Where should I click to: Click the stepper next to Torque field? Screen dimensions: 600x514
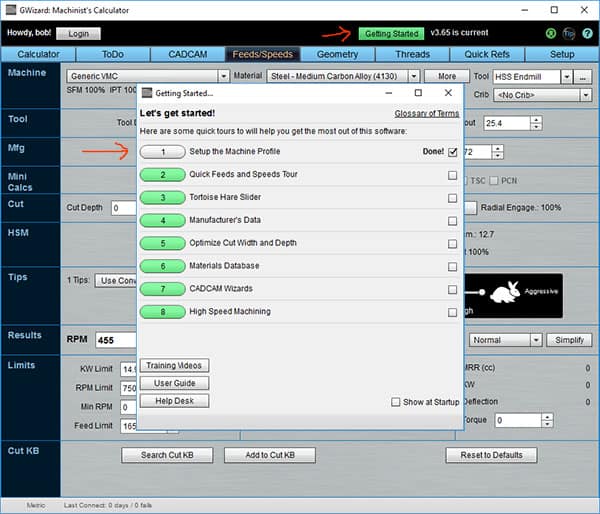pos(547,421)
